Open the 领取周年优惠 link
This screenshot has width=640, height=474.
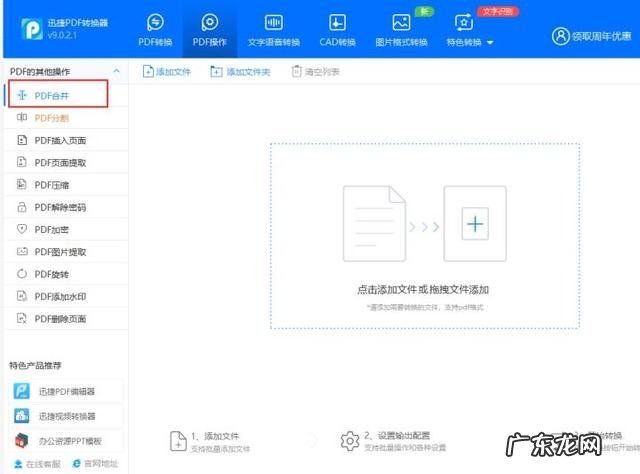pos(602,36)
